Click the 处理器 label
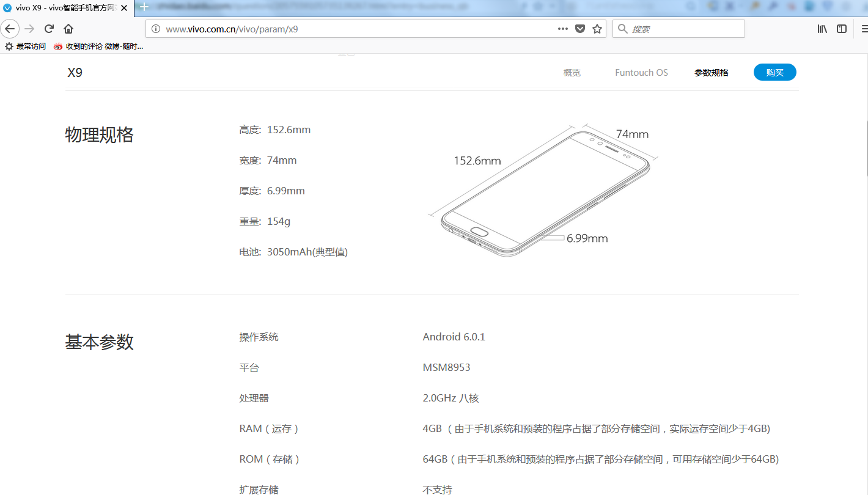Screen dimensions: 868x495 pos(254,398)
